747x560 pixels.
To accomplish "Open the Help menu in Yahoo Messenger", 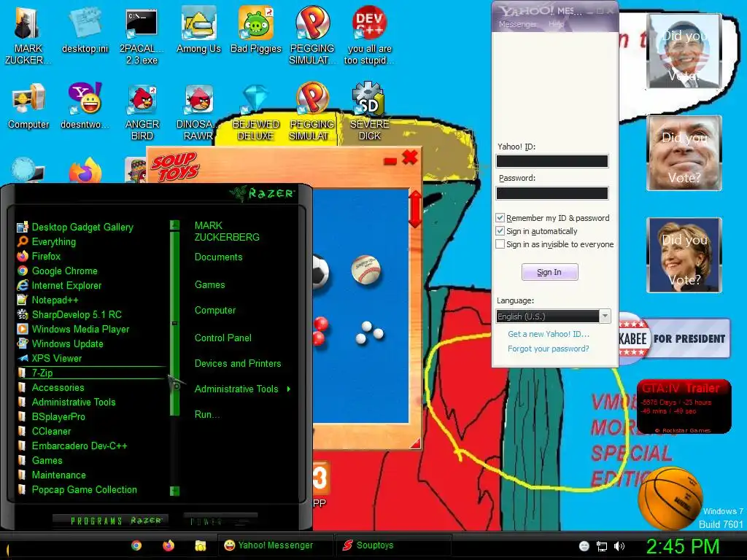I will 556,24.
